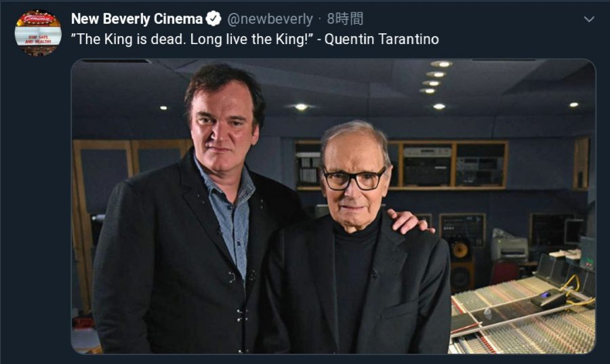
Task: Click the 8時間 tweet timestamp
Action: tap(345, 19)
